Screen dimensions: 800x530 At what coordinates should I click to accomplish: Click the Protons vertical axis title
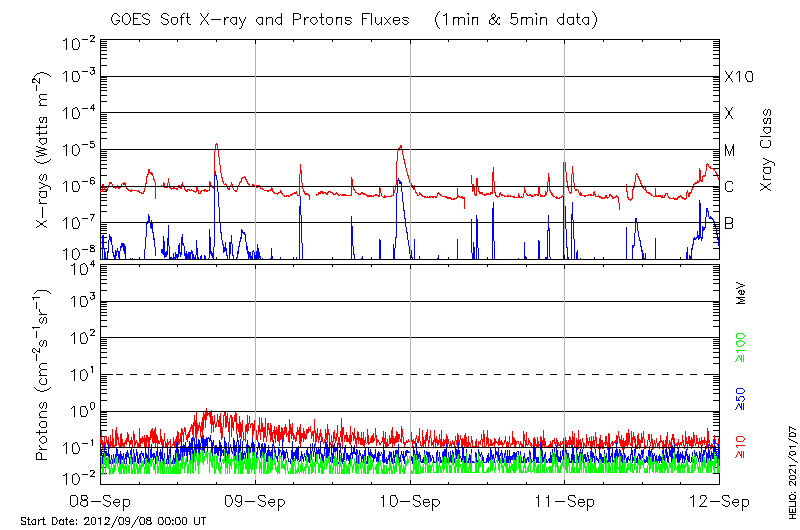[44, 377]
